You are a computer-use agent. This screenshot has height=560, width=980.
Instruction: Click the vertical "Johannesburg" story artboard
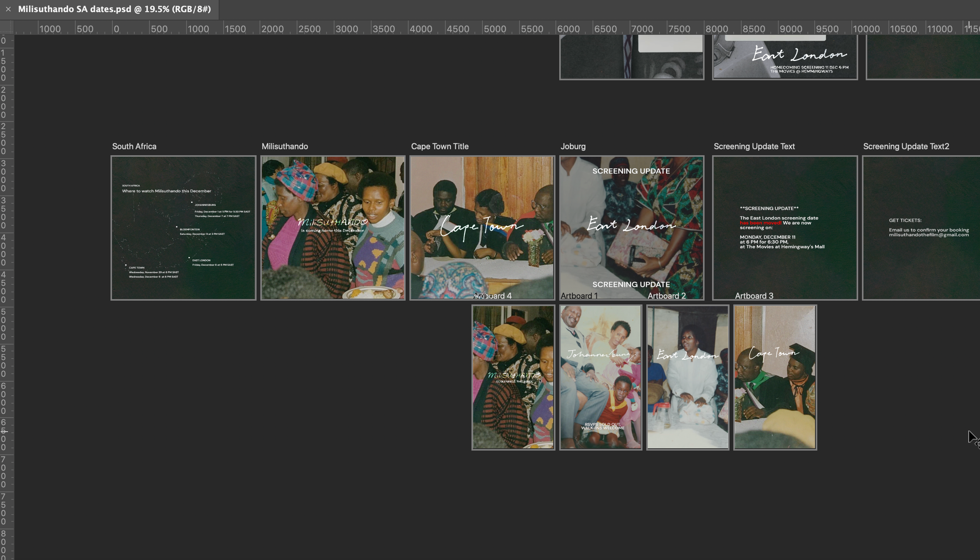tap(600, 377)
